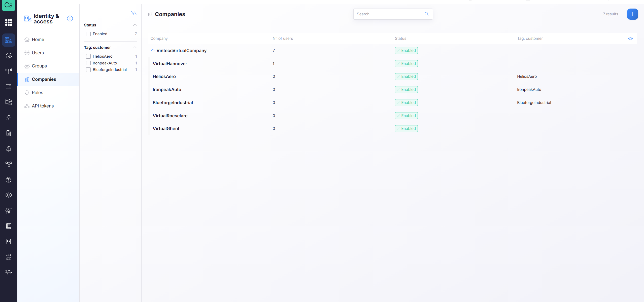The height and width of the screenshot is (302, 644).
Task: Click Enabled badge for VirtualRoeselare
Action: point(406,116)
